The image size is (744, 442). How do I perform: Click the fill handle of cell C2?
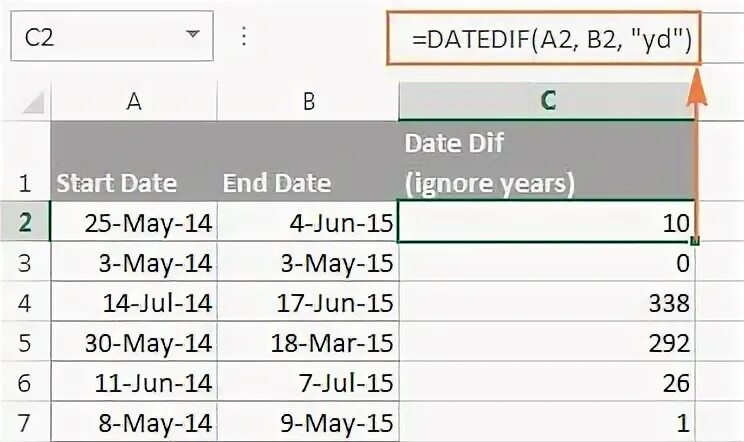click(x=695, y=241)
